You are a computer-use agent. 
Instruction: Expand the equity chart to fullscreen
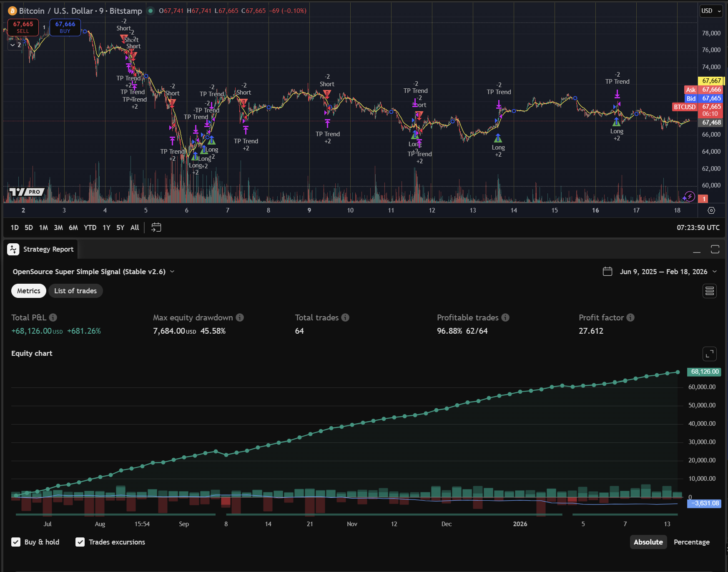[x=709, y=354]
